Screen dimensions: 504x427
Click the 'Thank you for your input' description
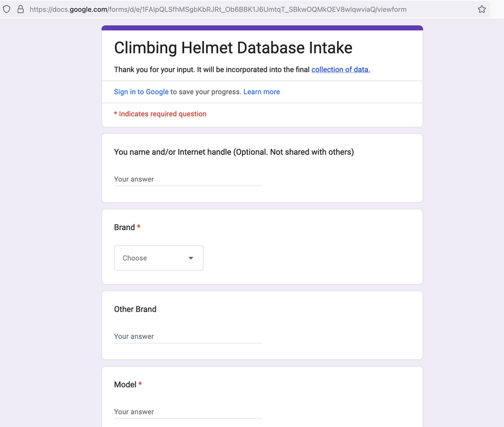point(242,69)
